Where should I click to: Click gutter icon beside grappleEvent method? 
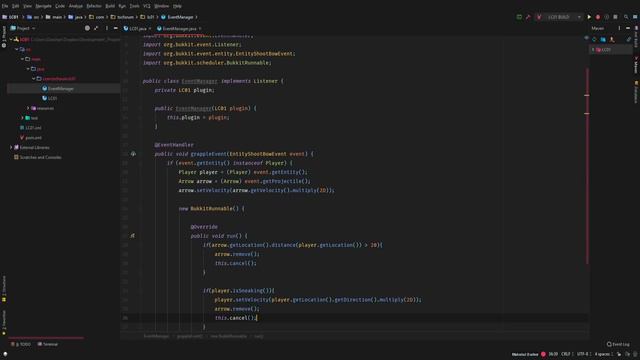(x=133, y=154)
